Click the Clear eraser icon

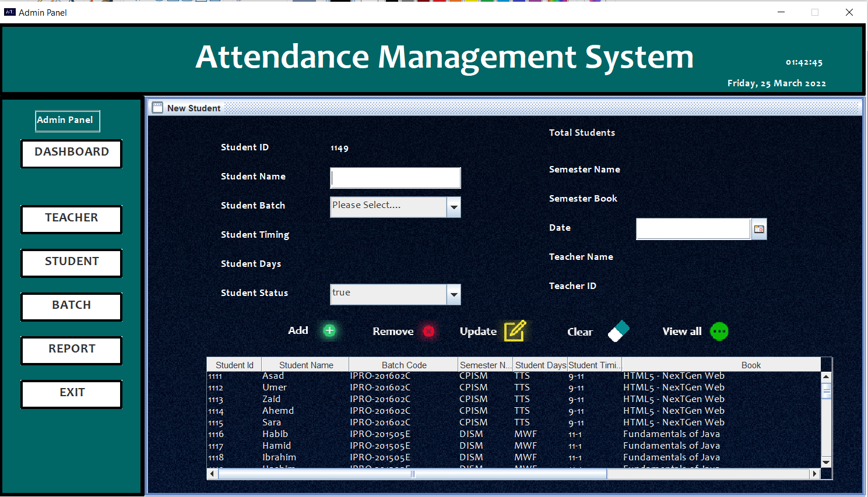click(x=619, y=331)
